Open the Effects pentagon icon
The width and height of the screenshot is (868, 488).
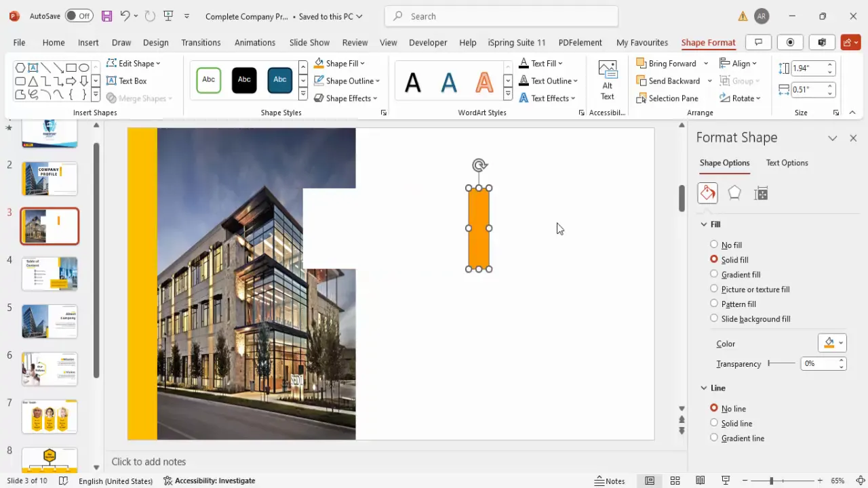coord(734,193)
